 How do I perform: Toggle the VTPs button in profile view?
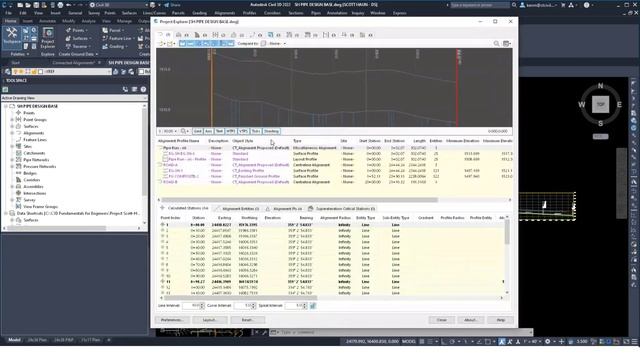[244, 131]
